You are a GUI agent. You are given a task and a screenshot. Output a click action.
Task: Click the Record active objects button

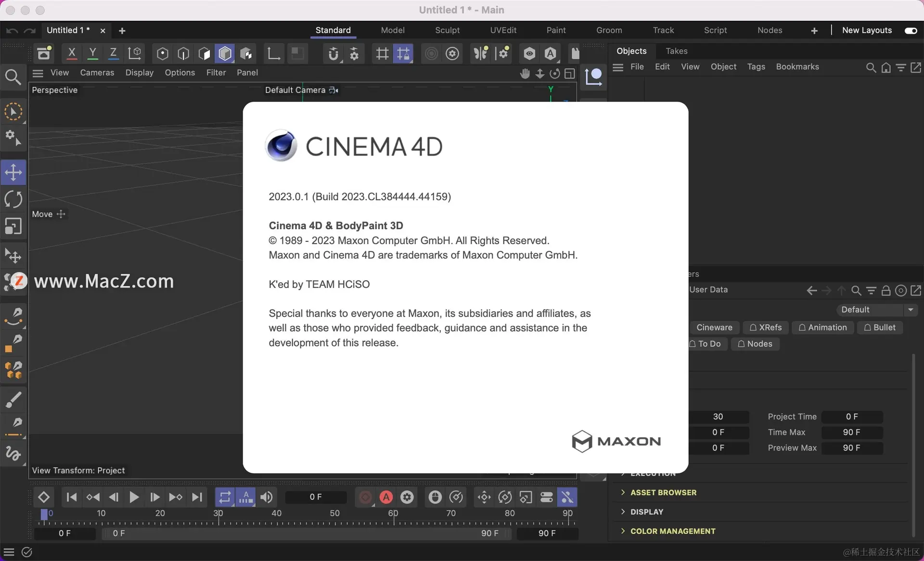(x=365, y=497)
